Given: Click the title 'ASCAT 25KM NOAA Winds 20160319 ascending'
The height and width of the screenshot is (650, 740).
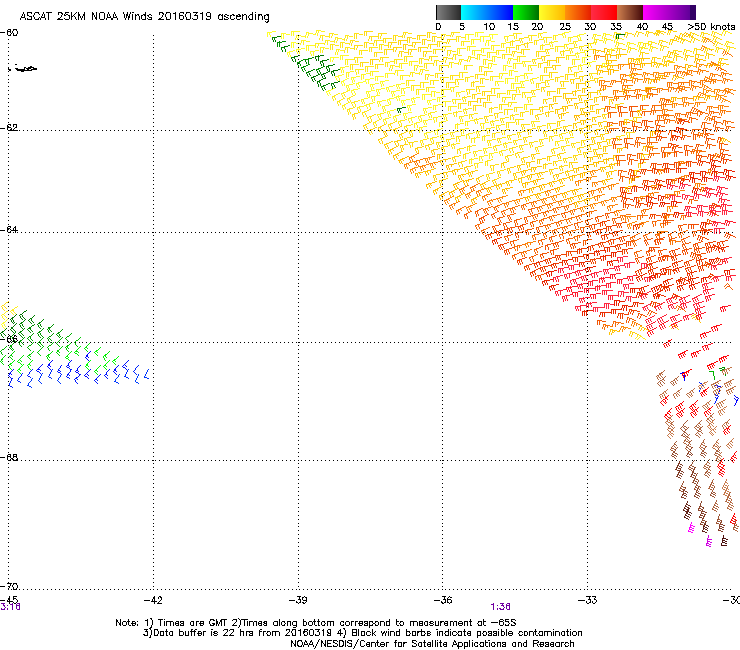Looking at the screenshot, I should click(x=144, y=17).
